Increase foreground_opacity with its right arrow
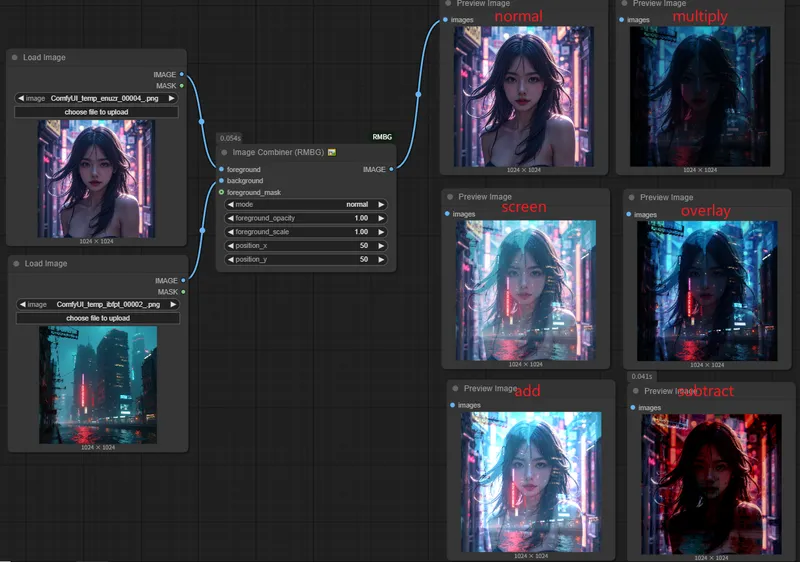The image size is (800, 562). (381, 218)
